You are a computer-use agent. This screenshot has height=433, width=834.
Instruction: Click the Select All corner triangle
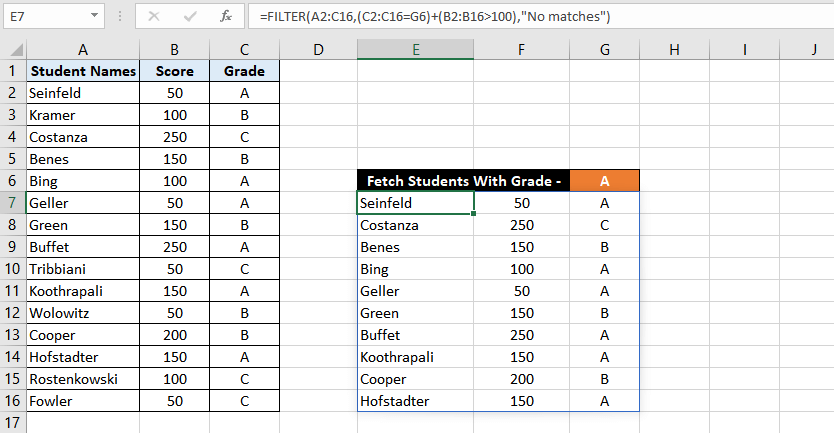pyautogui.click(x=16, y=50)
